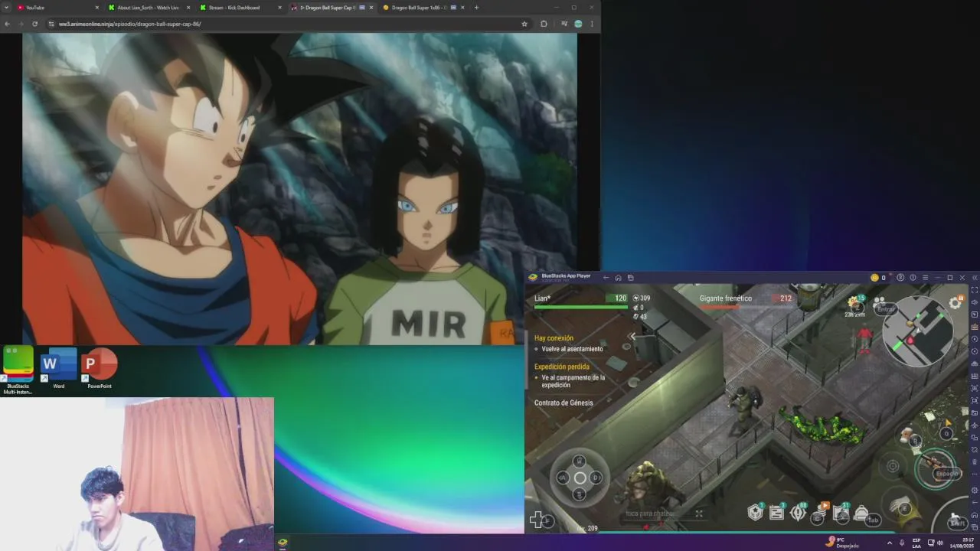This screenshot has height=551, width=980.
Task: Open BlueStacks recent apps icon
Action: tap(630, 278)
